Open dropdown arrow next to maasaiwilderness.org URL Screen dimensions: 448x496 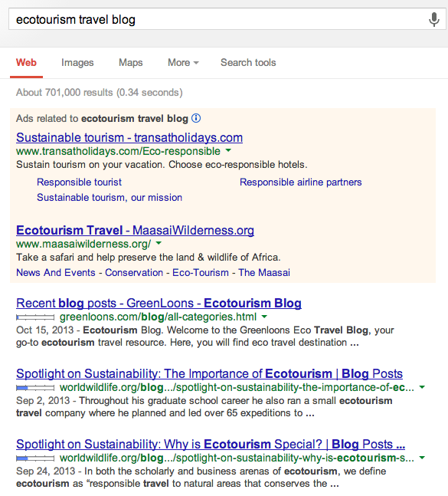click(159, 243)
